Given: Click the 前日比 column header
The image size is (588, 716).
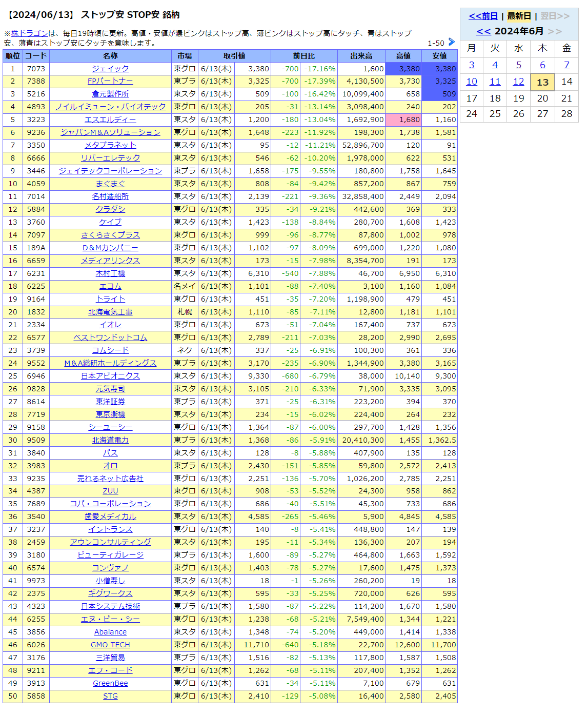Looking at the screenshot, I should (304, 56).
